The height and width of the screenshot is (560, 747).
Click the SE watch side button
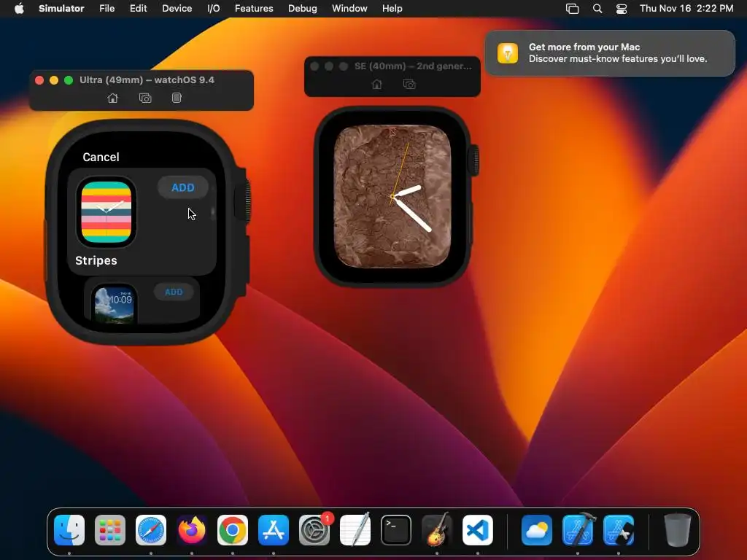tap(472, 224)
